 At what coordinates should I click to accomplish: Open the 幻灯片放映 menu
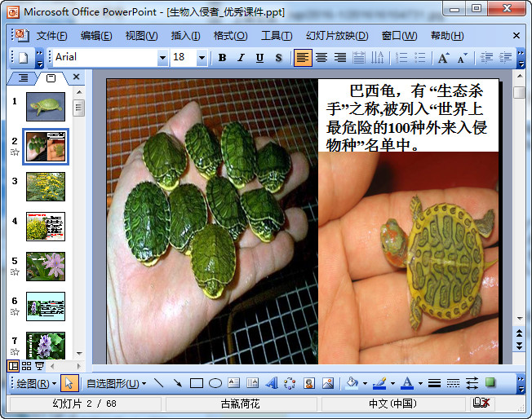[337, 36]
